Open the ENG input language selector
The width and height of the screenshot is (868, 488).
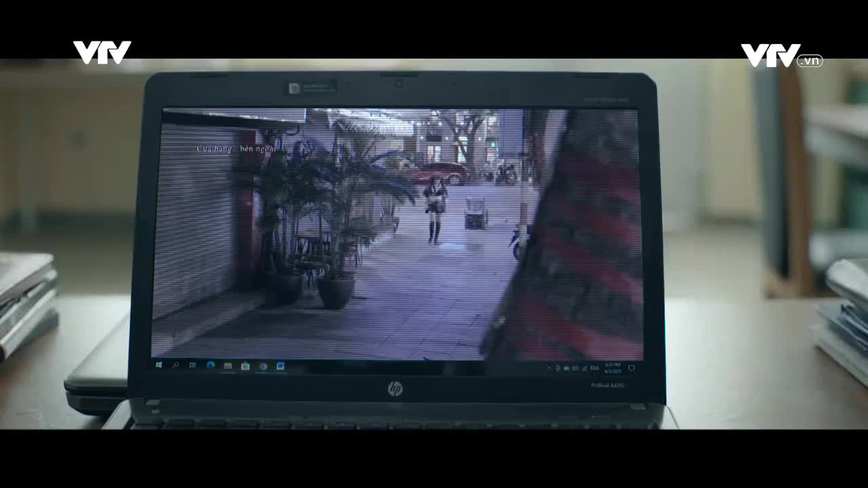(x=595, y=368)
